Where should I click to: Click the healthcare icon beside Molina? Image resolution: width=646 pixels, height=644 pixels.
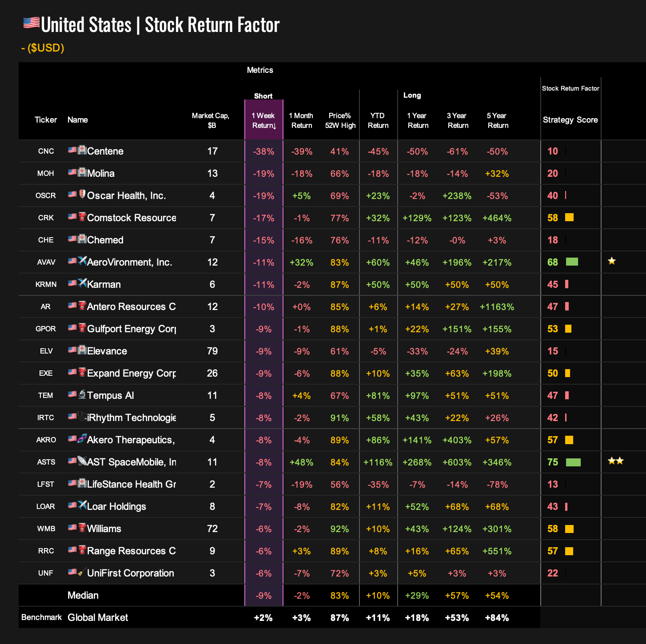tap(82, 172)
